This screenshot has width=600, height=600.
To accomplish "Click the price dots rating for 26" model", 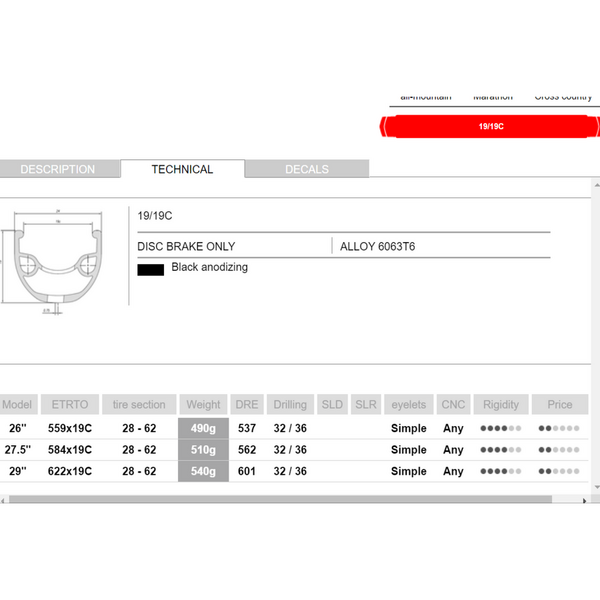I will (x=559, y=428).
